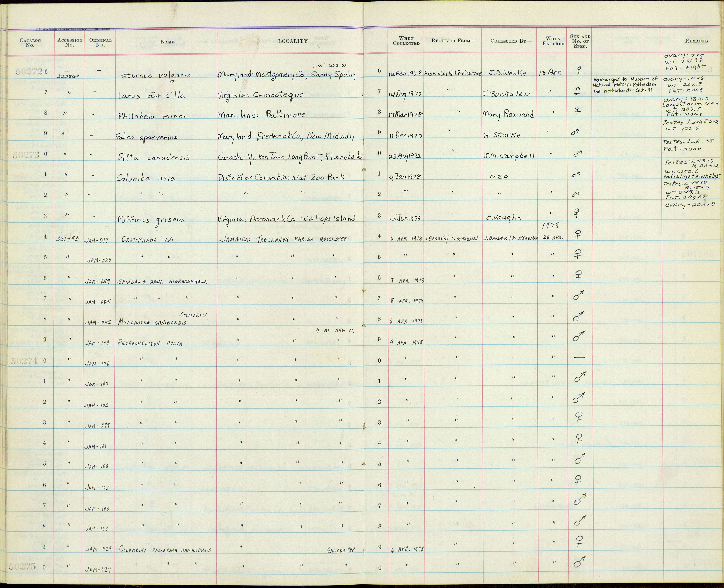Select the "Columbina passerina jamaicensis" entry
This screenshot has height=588, width=724.
[x=165, y=550]
